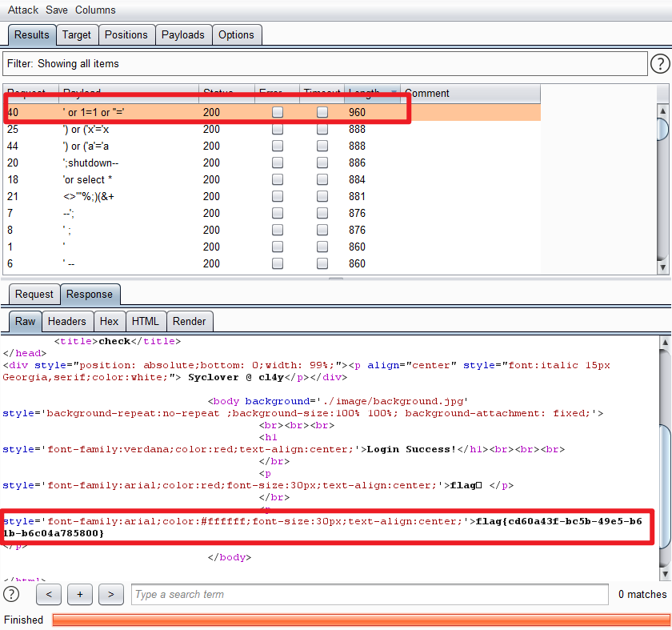Click the results table scroll down arrow
The height and width of the screenshot is (630, 672).
[662, 267]
